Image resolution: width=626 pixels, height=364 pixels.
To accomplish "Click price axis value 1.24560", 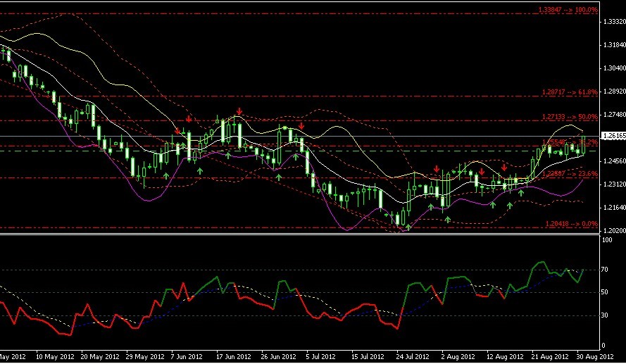I will point(614,161).
